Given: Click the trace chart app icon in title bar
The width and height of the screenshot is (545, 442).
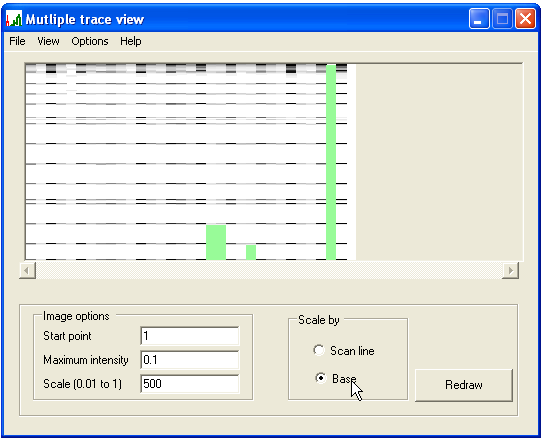Looking at the screenshot, I should [14, 19].
